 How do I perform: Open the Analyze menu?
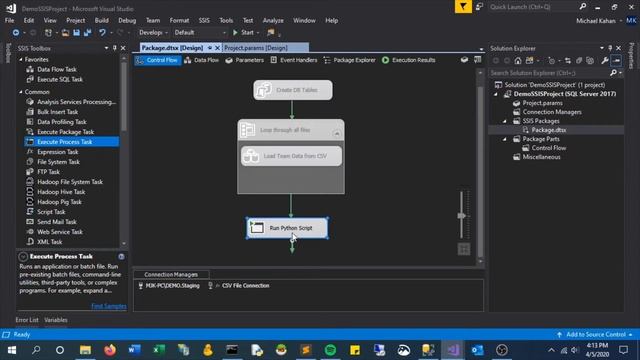click(x=273, y=20)
